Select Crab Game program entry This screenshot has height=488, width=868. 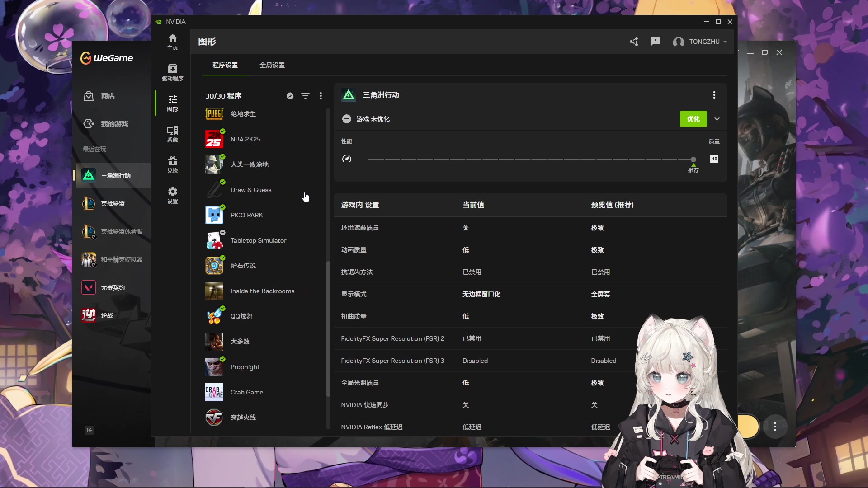pyautogui.click(x=264, y=392)
